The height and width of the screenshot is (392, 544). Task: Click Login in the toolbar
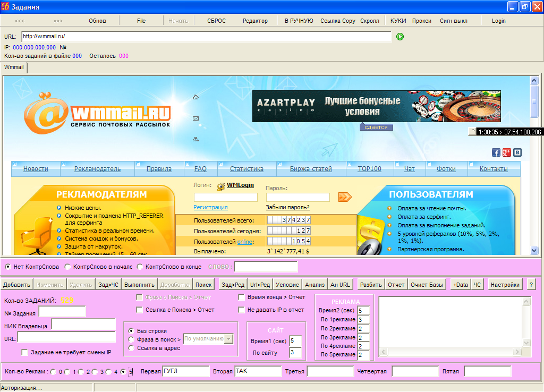coord(498,21)
